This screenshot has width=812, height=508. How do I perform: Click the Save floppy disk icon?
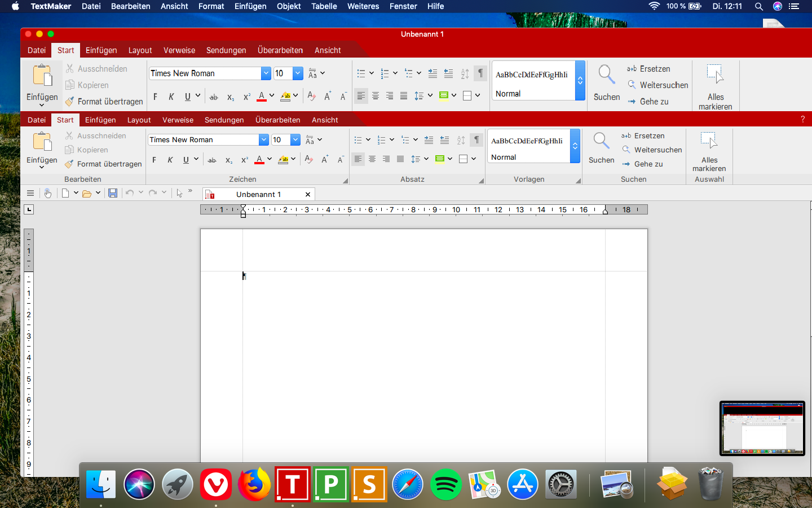(113, 193)
